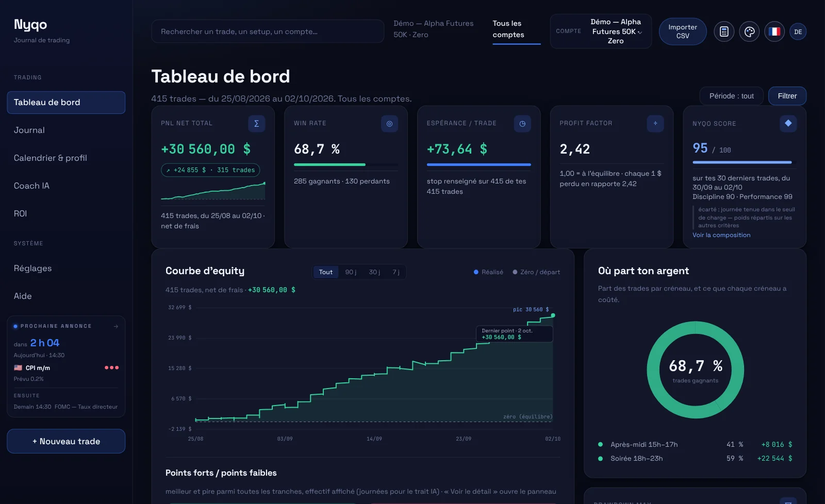This screenshot has width=825, height=504.
Task: Select the 30 j equity range
Action: click(x=375, y=272)
